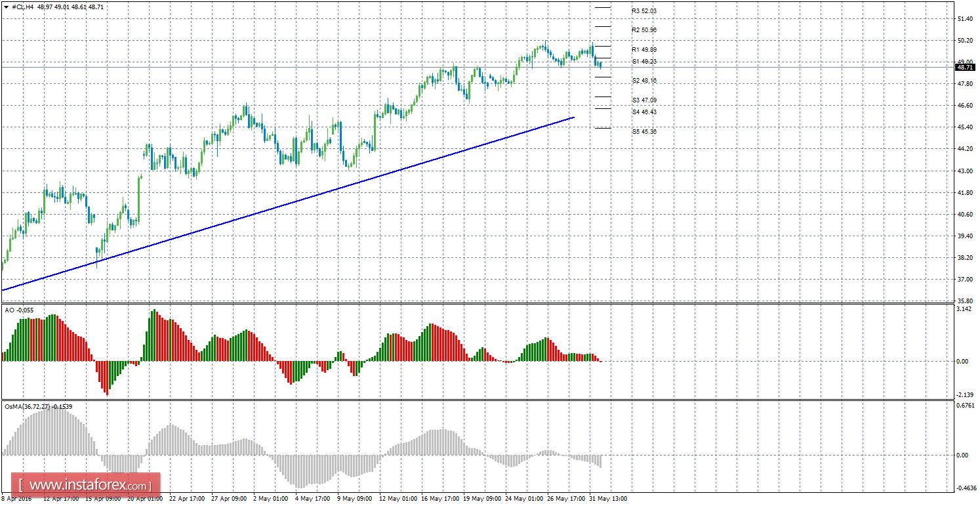The height and width of the screenshot is (506, 980).
Task: Click the 3.142 AO scale value
Action: pos(964,308)
